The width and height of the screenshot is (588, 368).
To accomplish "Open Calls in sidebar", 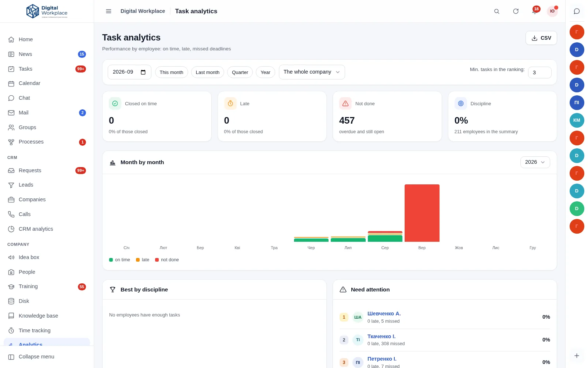I will pos(47,214).
